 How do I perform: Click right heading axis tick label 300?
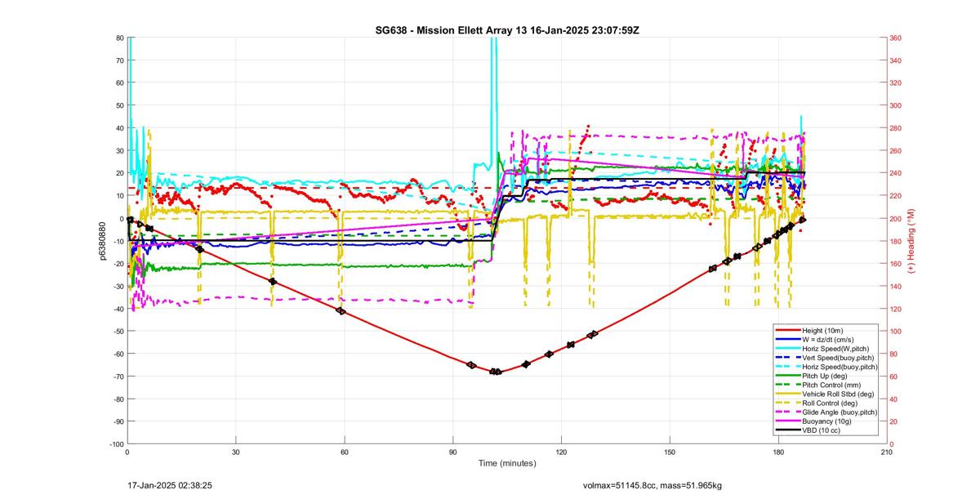click(x=896, y=105)
